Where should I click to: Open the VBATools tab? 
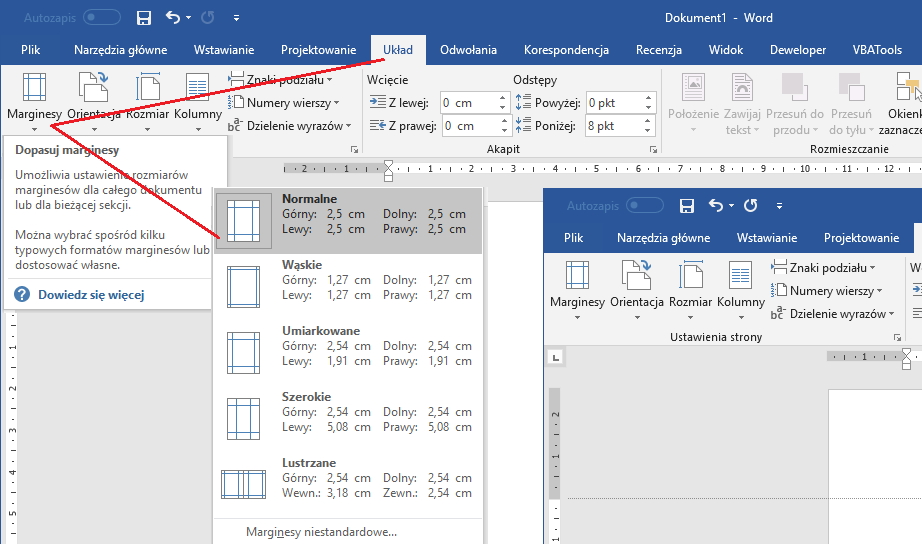877,50
